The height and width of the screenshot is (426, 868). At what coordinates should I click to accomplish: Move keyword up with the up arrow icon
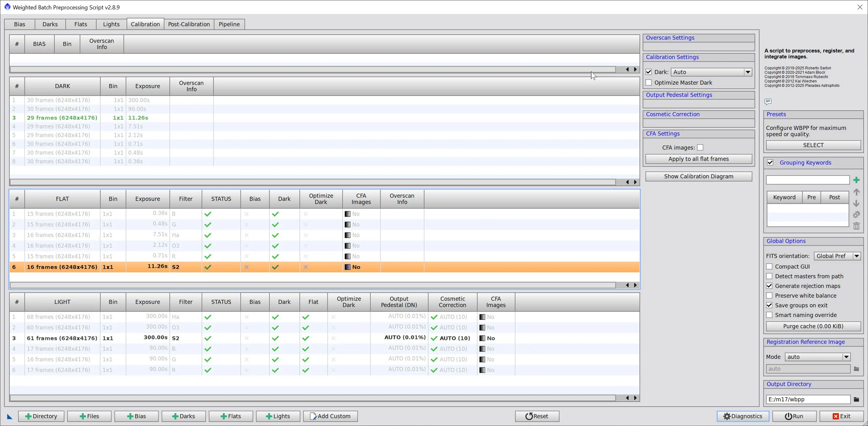click(x=856, y=192)
